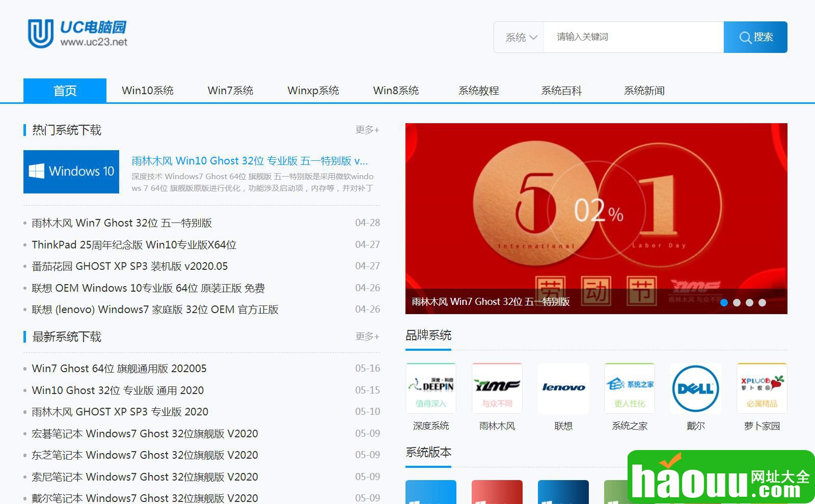
Task: Click the Windows 10 featured thumbnail
Action: tap(71, 172)
